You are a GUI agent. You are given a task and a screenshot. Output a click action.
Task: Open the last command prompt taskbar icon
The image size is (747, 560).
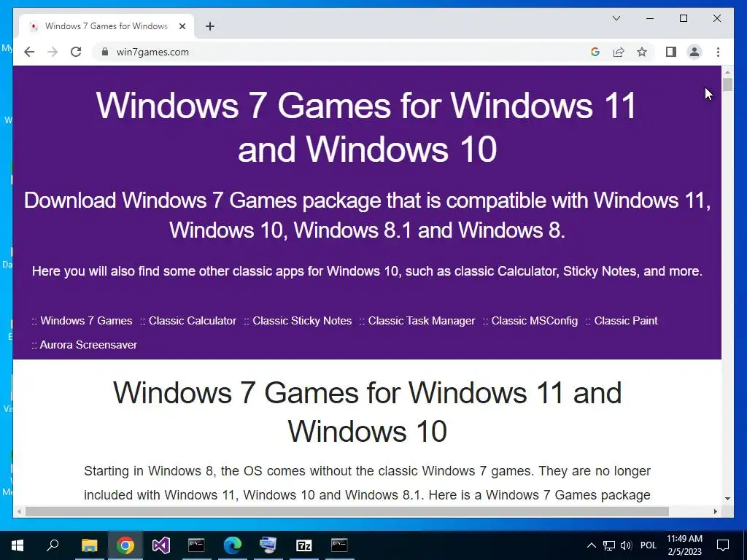click(x=340, y=545)
